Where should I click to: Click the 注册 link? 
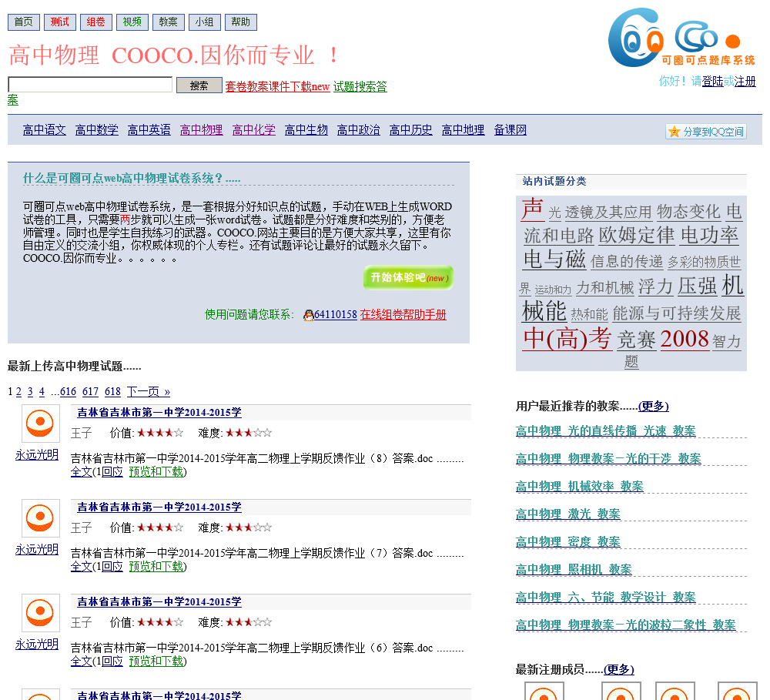pos(745,82)
